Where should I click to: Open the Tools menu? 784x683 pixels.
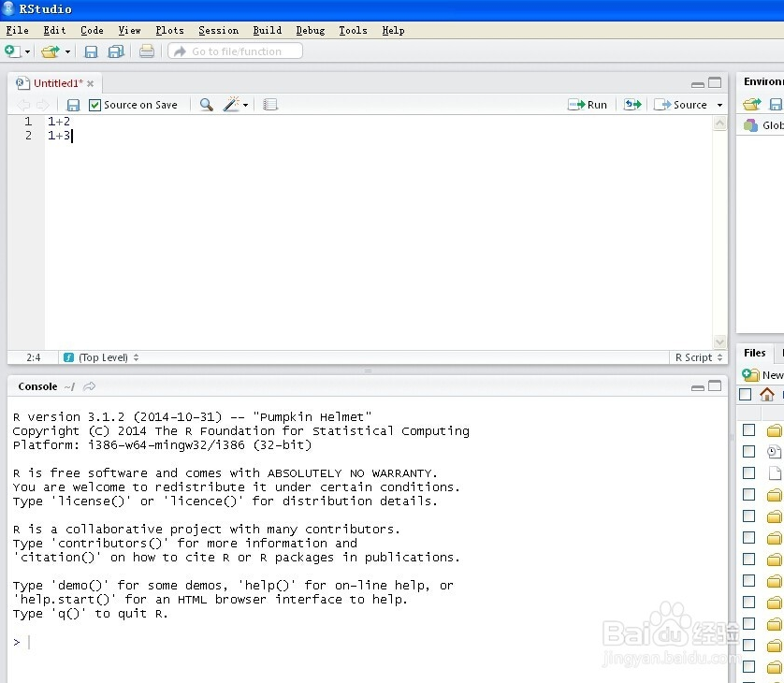pos(353,31)
